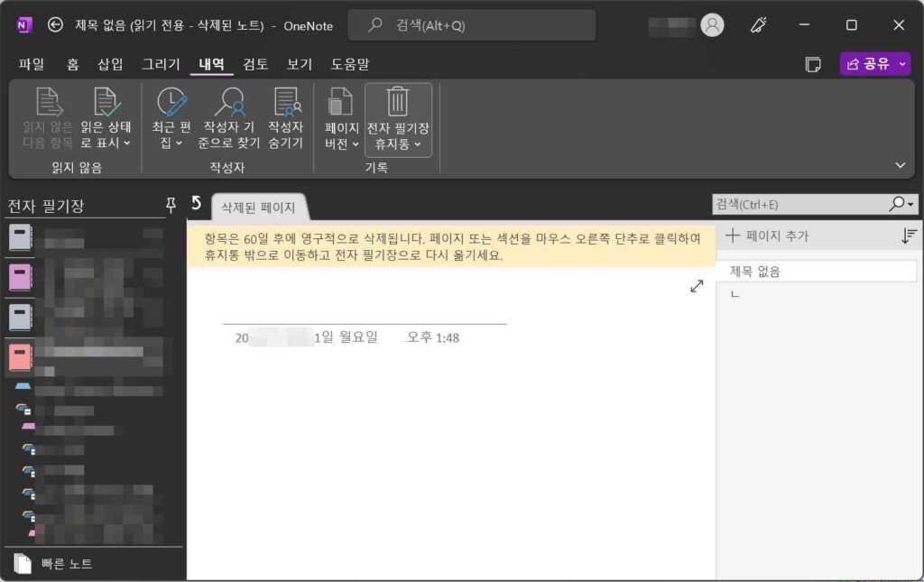924x582 pixels.
Task: Expand the 공유 dropdown arrow
Action: [902, 64]
